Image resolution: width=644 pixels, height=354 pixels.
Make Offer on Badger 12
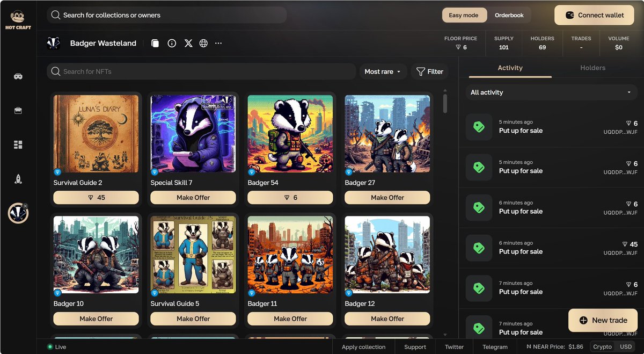(387, 319)
